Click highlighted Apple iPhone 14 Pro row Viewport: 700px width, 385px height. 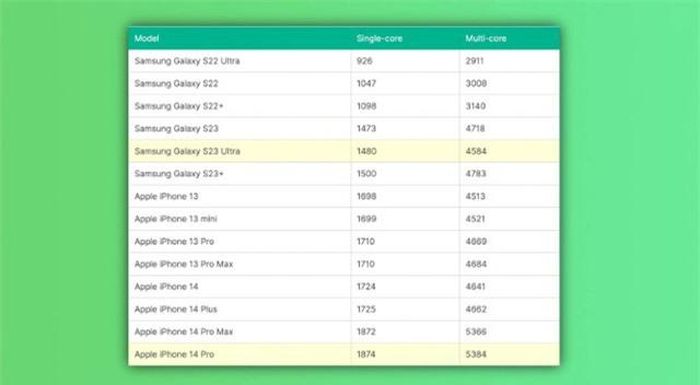coord(344,354)
